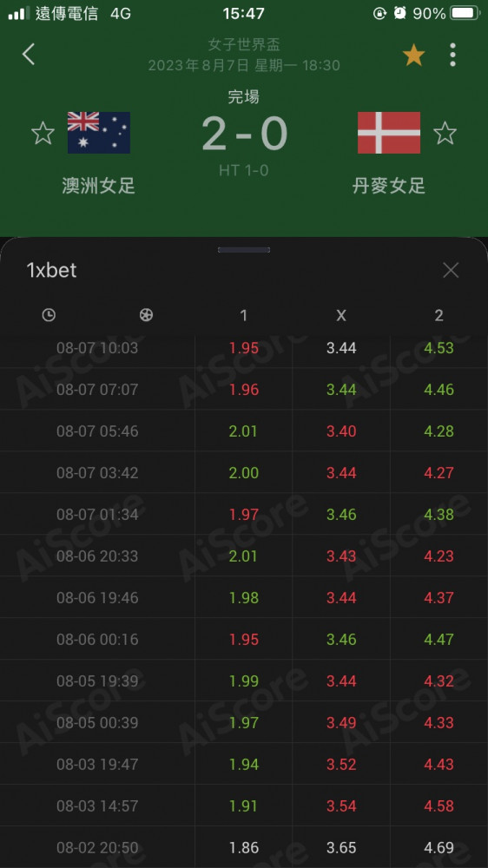Select away odds 4.37
The width and height of the screenshot is (488, 868).
coord(439,598)
